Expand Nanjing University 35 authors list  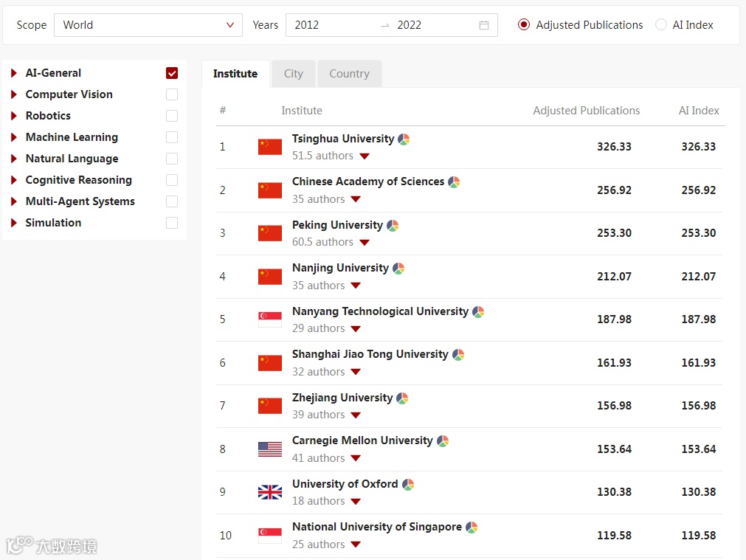tap(356, 286)
